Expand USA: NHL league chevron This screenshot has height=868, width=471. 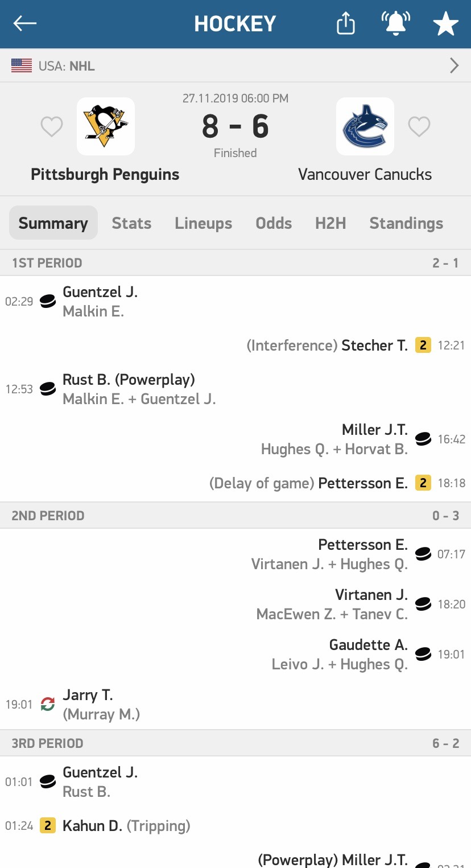point(454,66)
